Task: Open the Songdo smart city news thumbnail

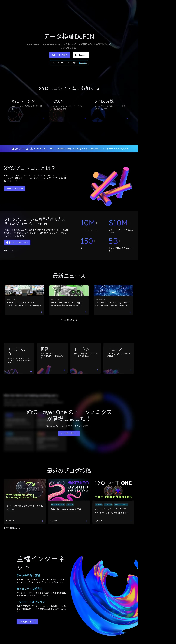Action: click(x=25, y=290)
